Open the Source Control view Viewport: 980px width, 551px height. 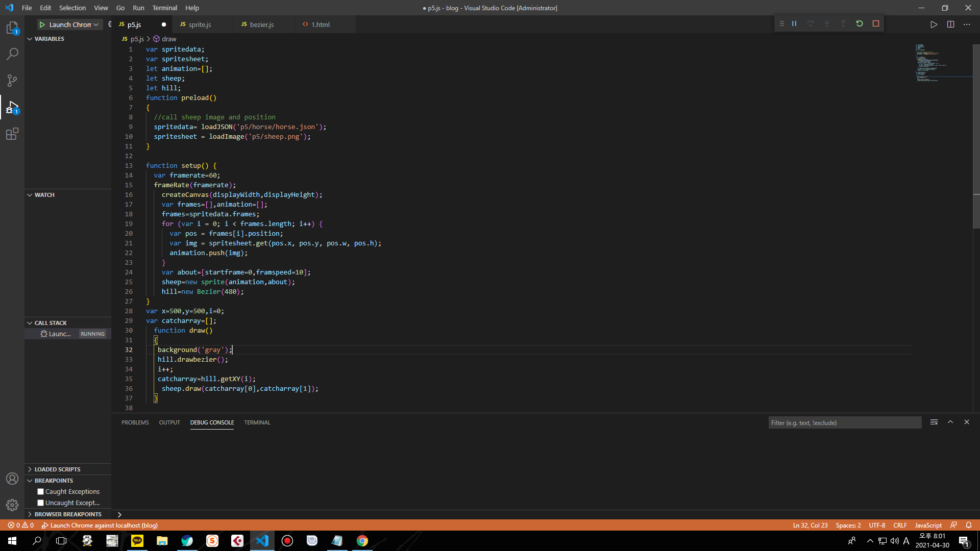(12, 81)
